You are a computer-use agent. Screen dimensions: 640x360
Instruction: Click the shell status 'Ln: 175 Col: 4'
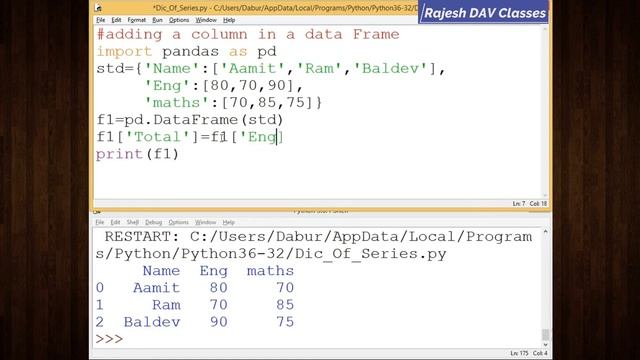pos(529,353)
